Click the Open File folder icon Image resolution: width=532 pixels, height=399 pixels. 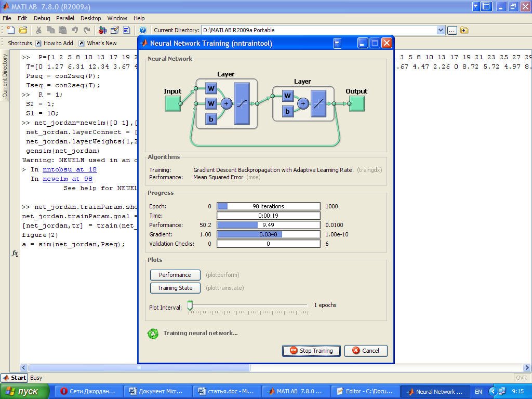pyautogui.click(x=23, y=30)
